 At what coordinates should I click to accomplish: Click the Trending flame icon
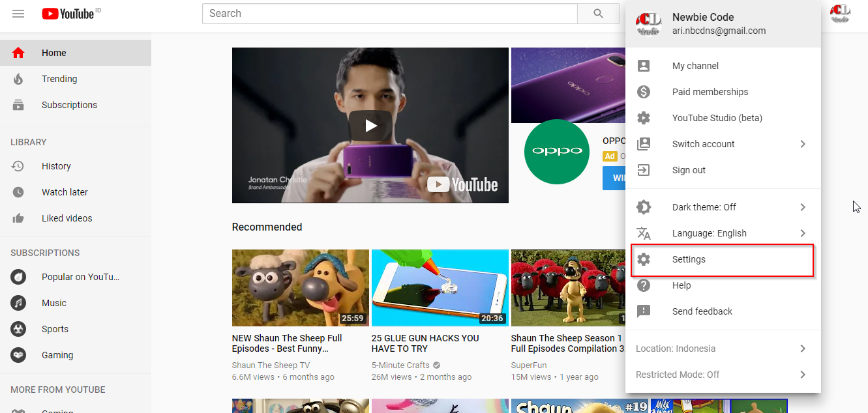pos(18,79)
